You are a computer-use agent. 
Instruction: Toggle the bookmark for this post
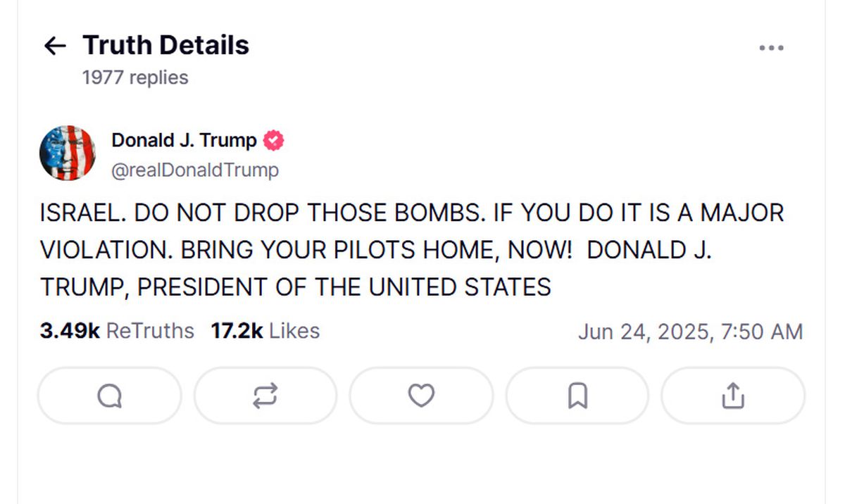[x=577, y=396]
